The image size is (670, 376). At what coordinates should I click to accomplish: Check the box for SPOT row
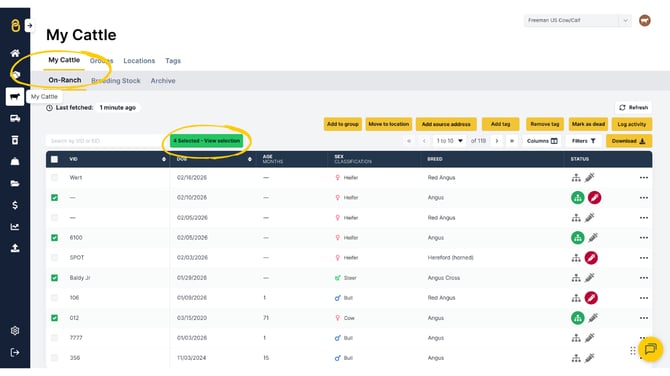(54, 258)
